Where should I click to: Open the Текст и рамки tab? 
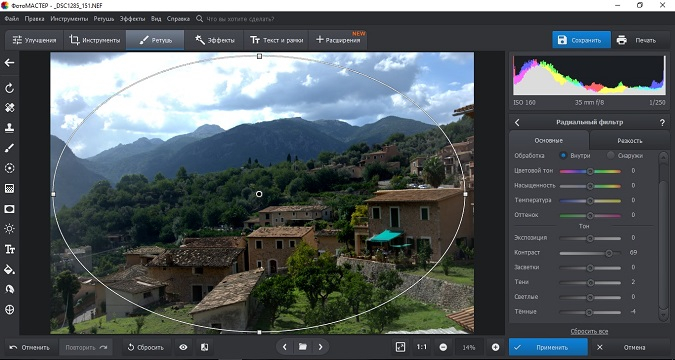(x=276, y=40)
